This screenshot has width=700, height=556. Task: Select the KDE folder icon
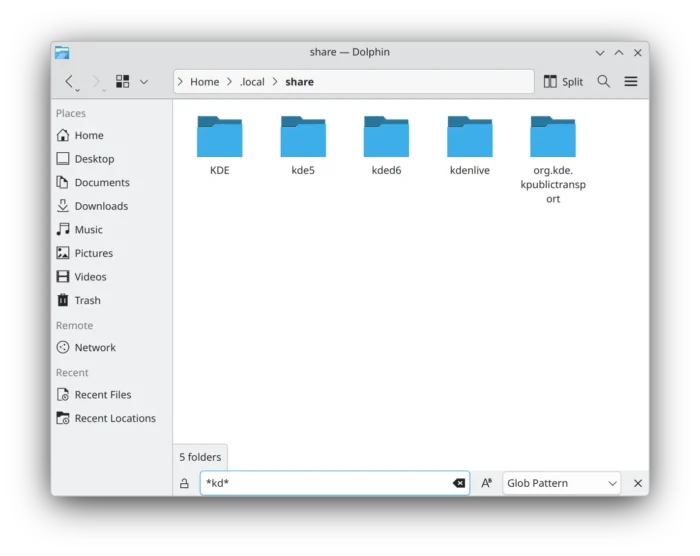[220, 137]
